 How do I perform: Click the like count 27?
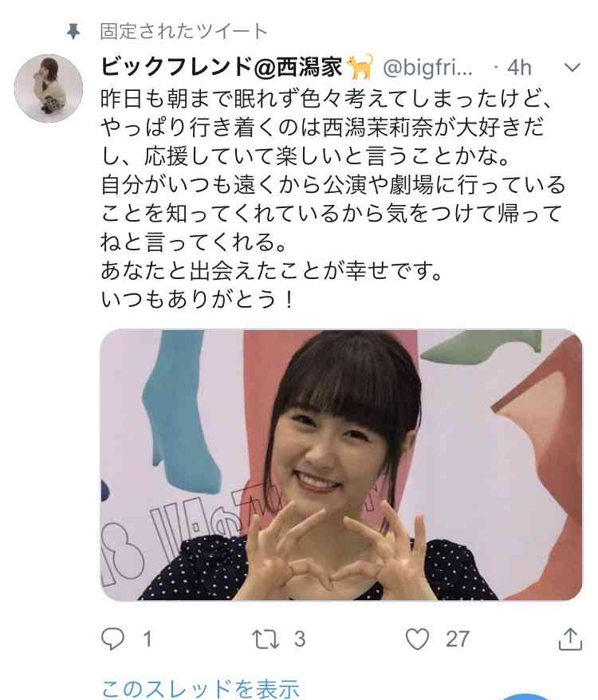(458, 639)
